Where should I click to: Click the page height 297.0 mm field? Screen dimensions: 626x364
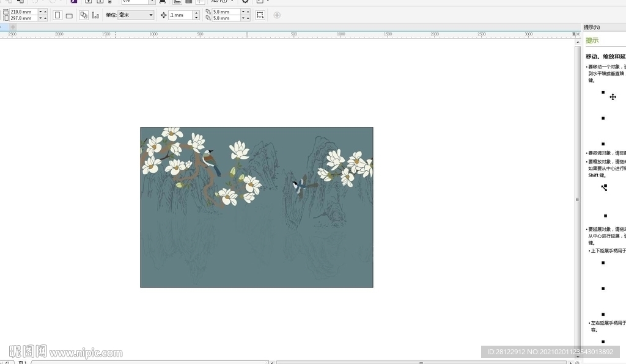(23, 18)
